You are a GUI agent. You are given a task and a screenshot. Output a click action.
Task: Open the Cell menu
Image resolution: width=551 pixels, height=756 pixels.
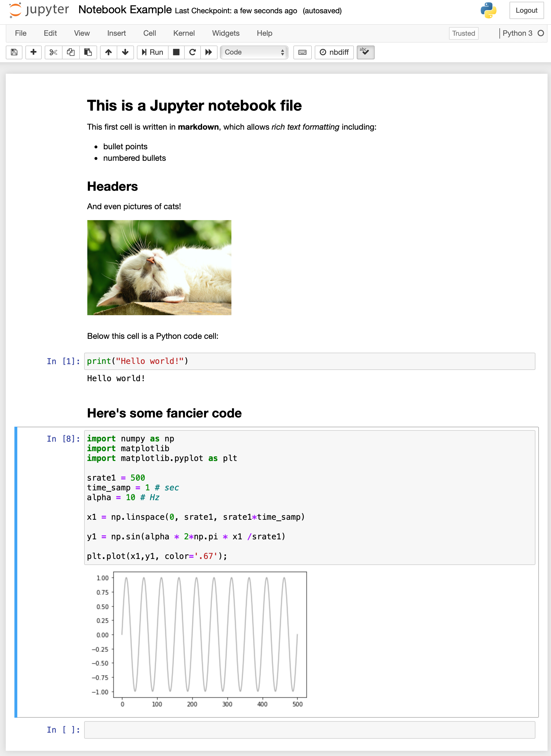150,33
